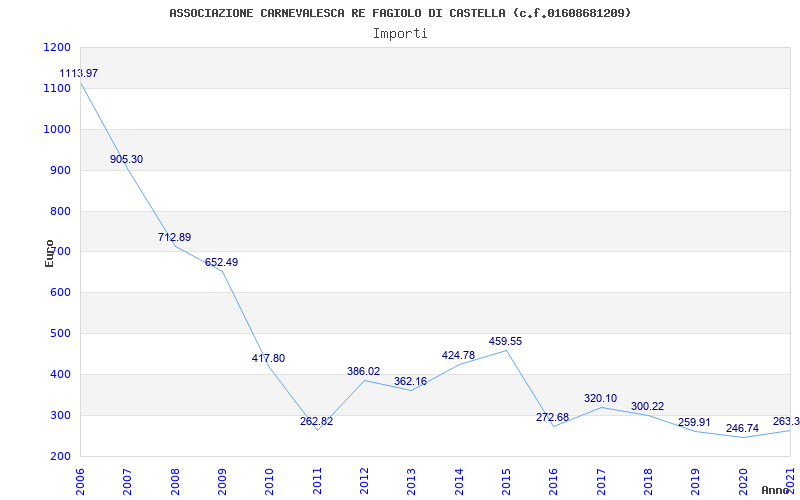800x500 pixels.
Task: Select data label 1113.97
Action: [79, 73]
